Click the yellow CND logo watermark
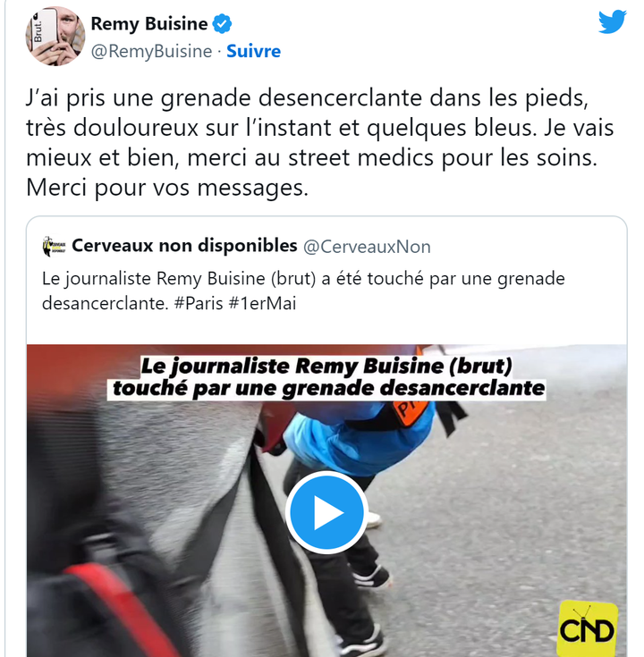Viewport: 644px width, 657px height. point(588,628)
